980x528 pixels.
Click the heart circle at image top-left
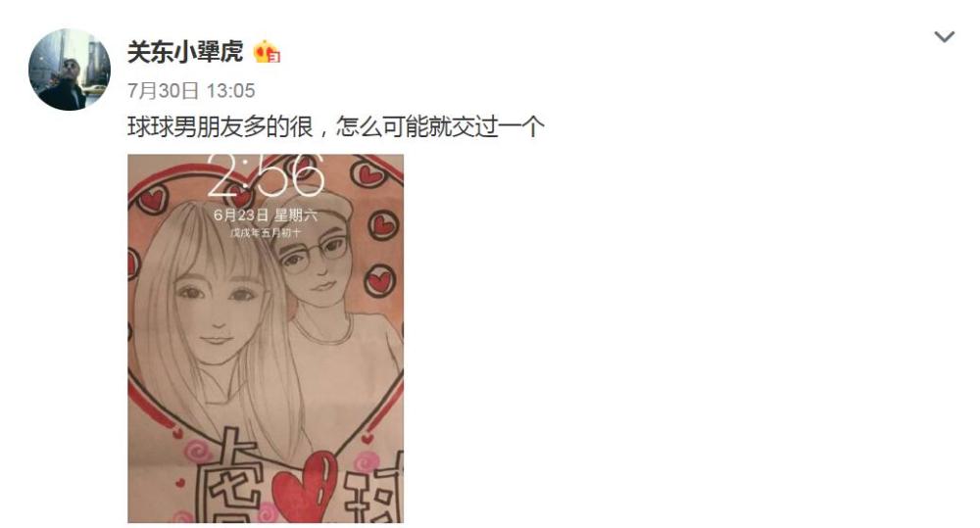click(x=152, y=199)
